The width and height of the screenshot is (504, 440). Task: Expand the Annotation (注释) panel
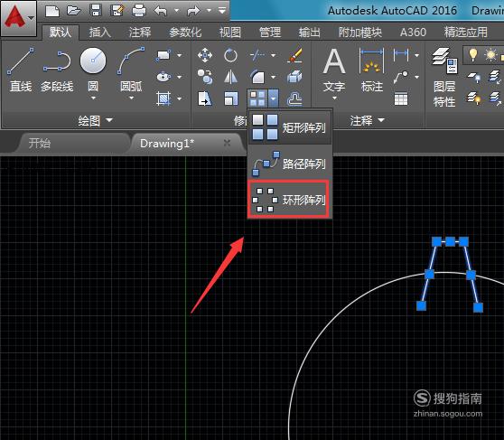pos(367,120)
